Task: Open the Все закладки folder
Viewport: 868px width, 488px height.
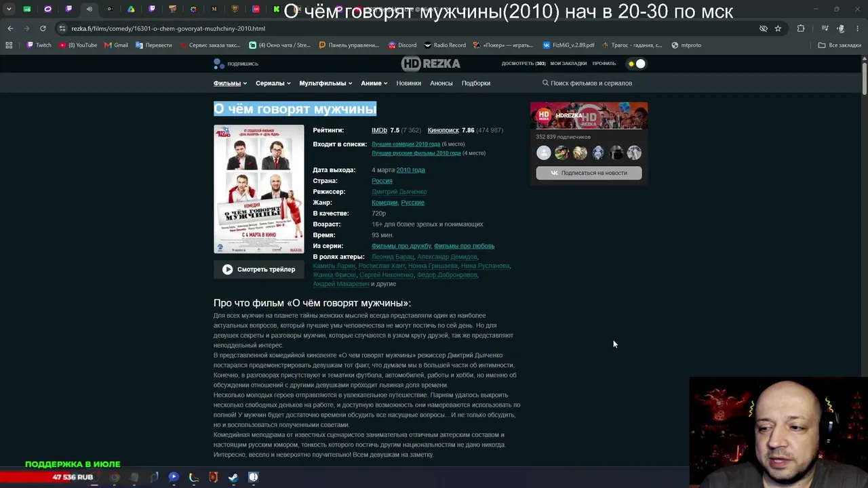Action: point(840,45)
